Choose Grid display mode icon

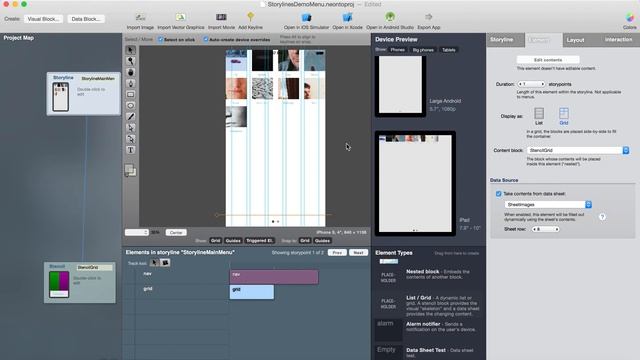point(564,116)
